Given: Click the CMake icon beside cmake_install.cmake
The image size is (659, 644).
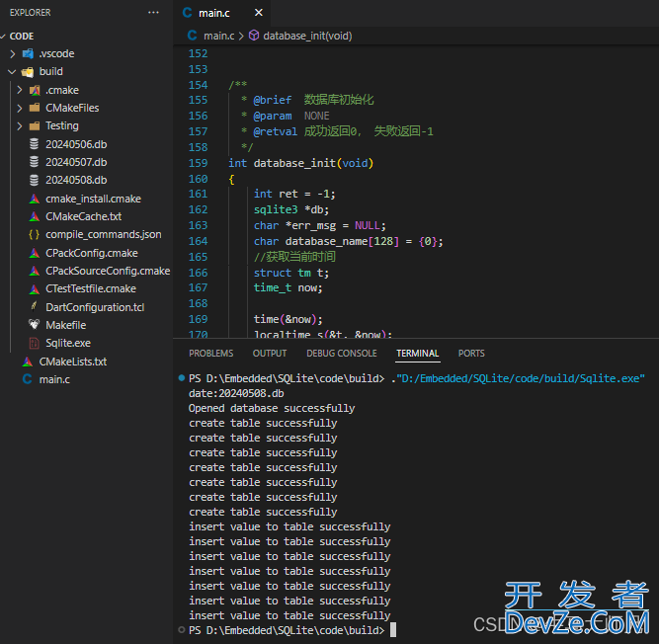Looking at the screenshot, I should click(x=35, y=199).
